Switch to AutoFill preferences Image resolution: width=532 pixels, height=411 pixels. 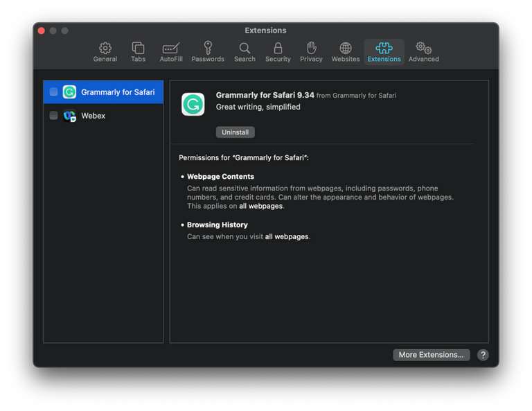tap(171, 52)
